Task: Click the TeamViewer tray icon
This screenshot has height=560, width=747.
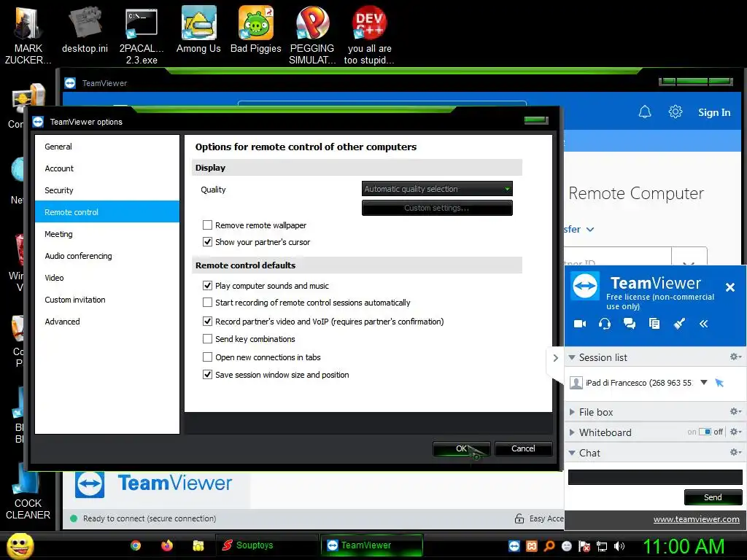Action: tap(514, 546)
